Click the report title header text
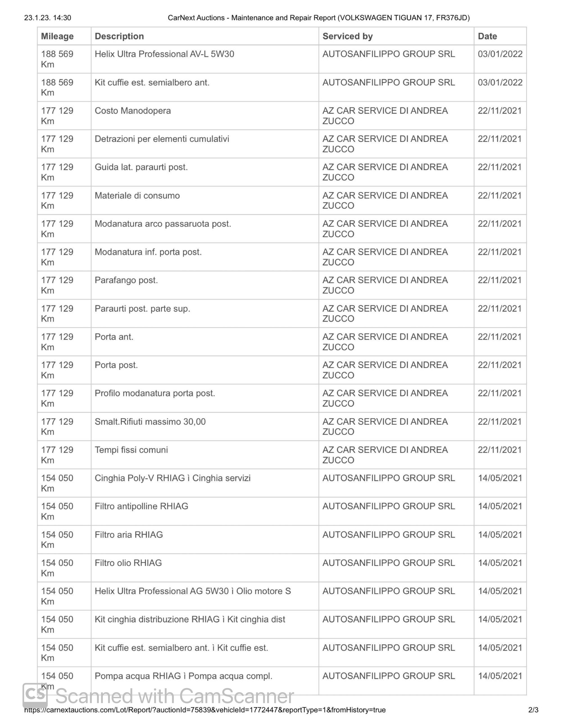Image resolution: width=563 pixels, height=728 pixels. [x=319, y=18]
